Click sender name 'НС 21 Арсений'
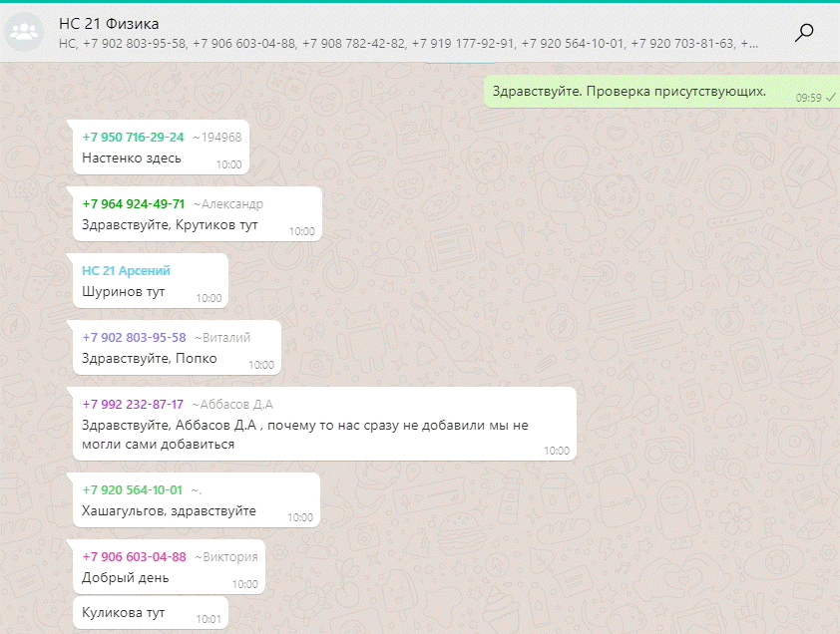This screenshot has width=840, height=634. [126, 270]
